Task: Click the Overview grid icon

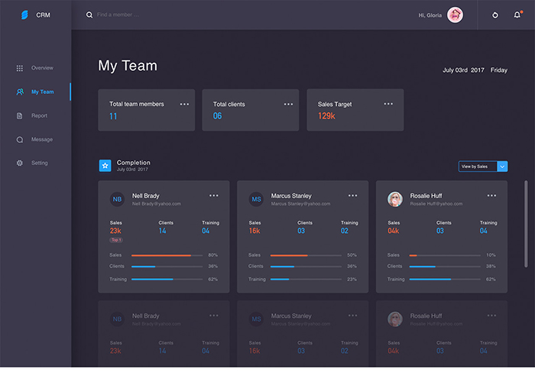Action: click(x=20, y=68)
